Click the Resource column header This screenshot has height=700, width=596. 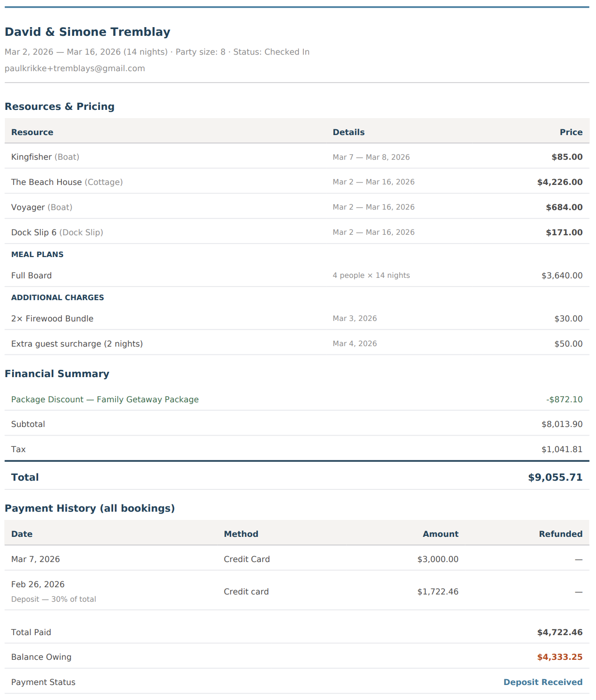click(x=32, y=132)
